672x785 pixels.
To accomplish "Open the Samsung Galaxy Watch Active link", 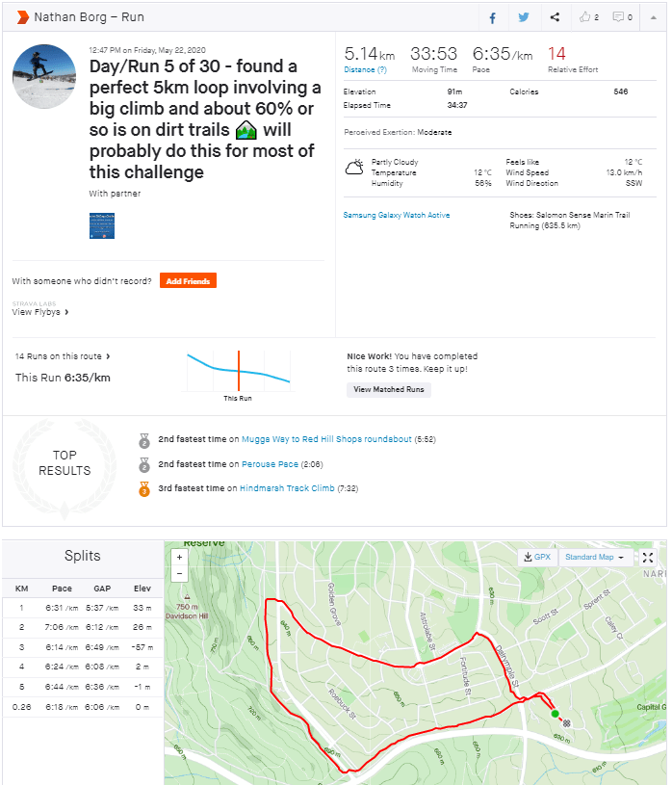I will (397, 215).
